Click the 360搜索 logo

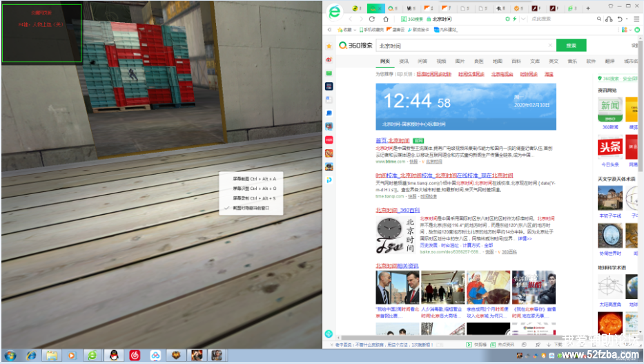click(355, 45)
